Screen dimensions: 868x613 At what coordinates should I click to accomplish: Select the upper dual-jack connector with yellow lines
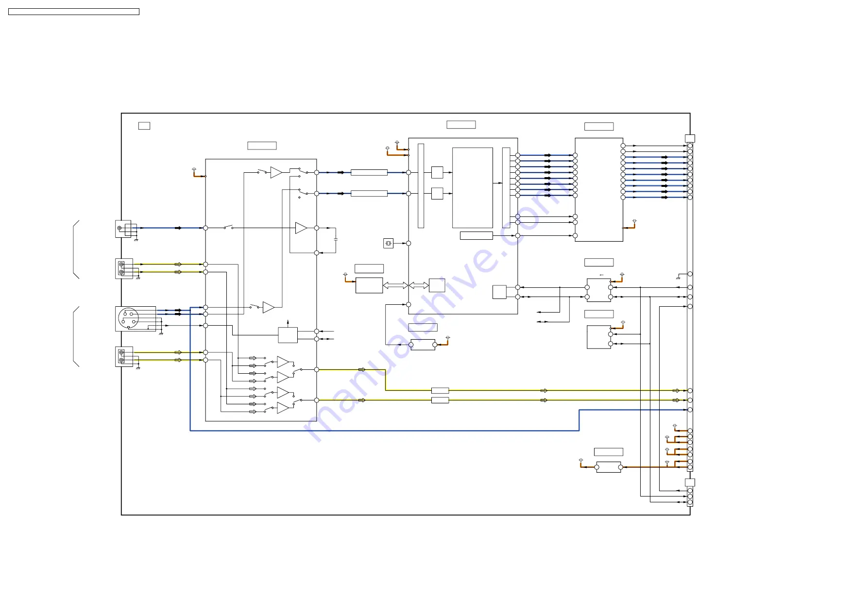[124, 268]
